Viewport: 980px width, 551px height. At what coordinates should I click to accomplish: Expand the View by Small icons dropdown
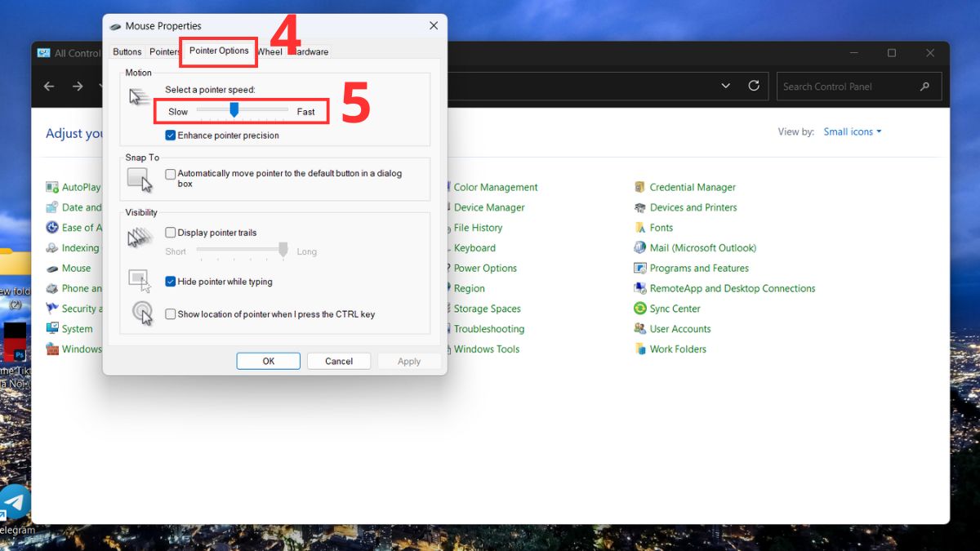click(853, 131)
